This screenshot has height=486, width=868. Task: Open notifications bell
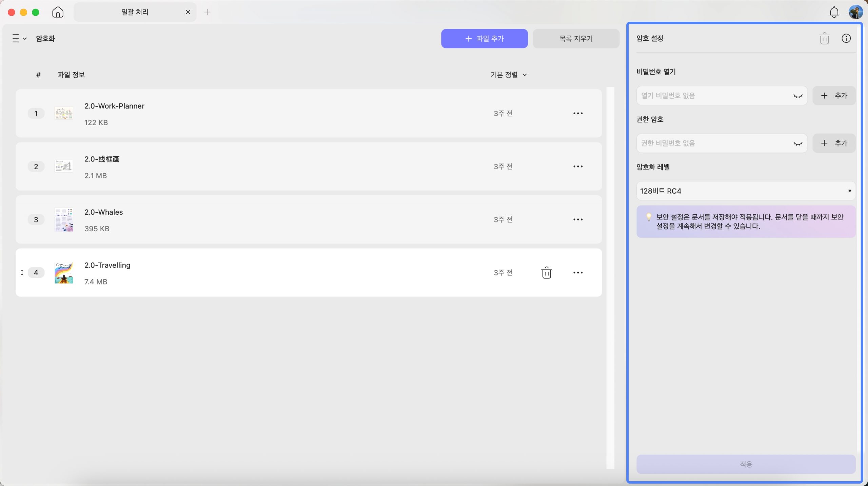834,12
